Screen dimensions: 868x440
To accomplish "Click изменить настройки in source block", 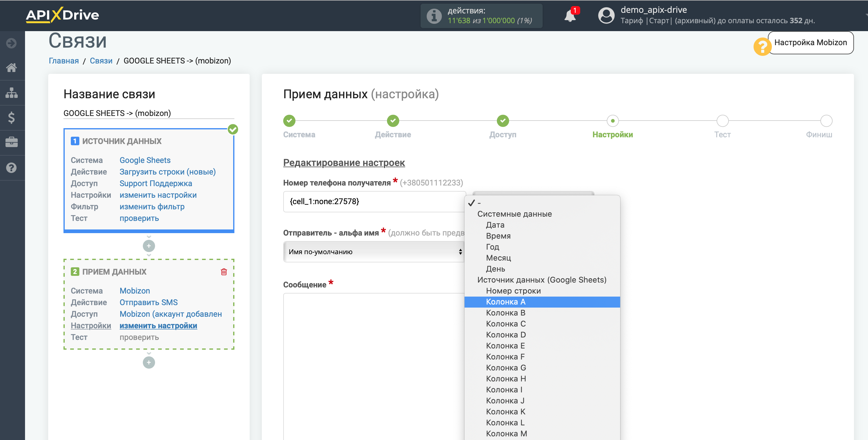I will (x=158, y=195).
